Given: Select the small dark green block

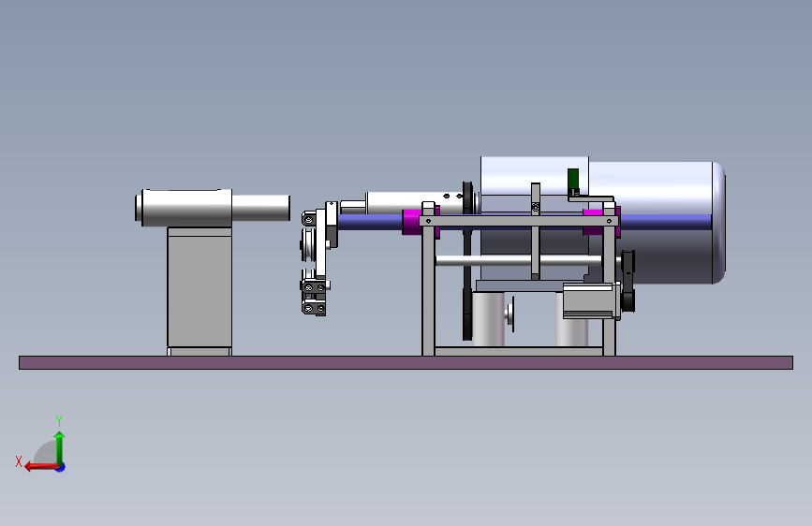Looking at the screenshot, I should click(573, 179).
